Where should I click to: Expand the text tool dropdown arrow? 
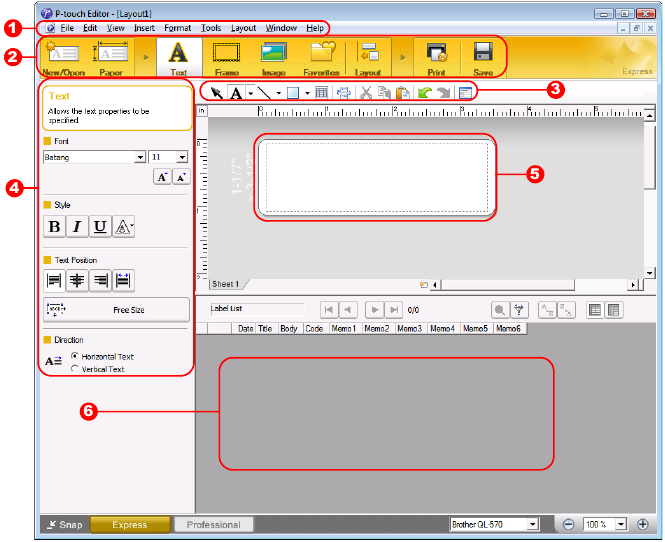tap(251, 93)
